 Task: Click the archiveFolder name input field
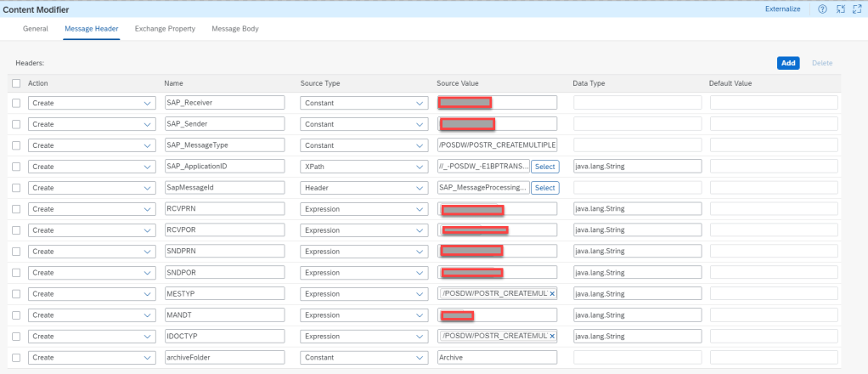click(x=225, y=358)
